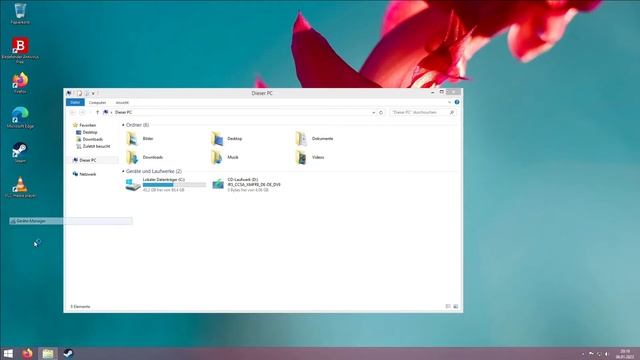Open the Computer ribbon tab

pos(98,102)
